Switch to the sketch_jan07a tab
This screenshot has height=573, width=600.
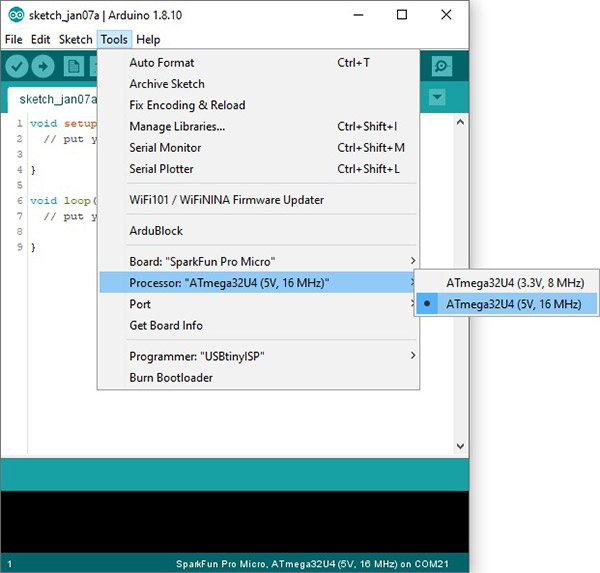coord(56,99)
